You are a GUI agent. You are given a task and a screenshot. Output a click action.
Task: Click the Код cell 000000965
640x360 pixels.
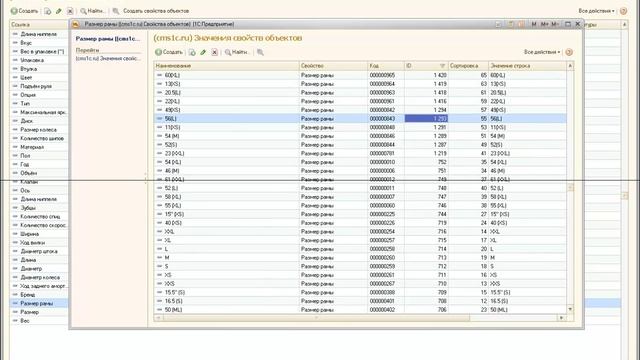[x=386, y=75]
